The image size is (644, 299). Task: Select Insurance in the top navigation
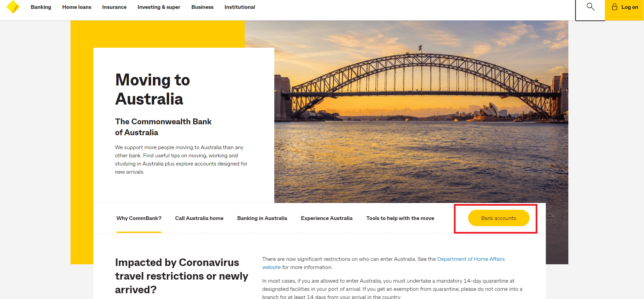click(114, 7)
